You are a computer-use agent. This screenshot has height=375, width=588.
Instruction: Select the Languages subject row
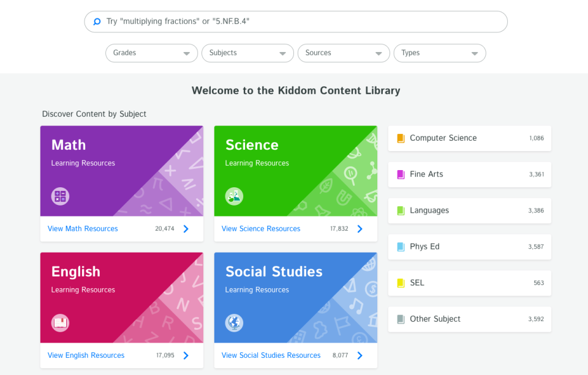click(469, 210)
